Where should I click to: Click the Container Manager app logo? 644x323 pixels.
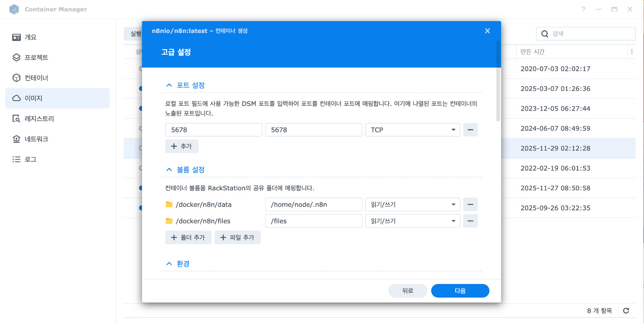(x=14, y=9)
